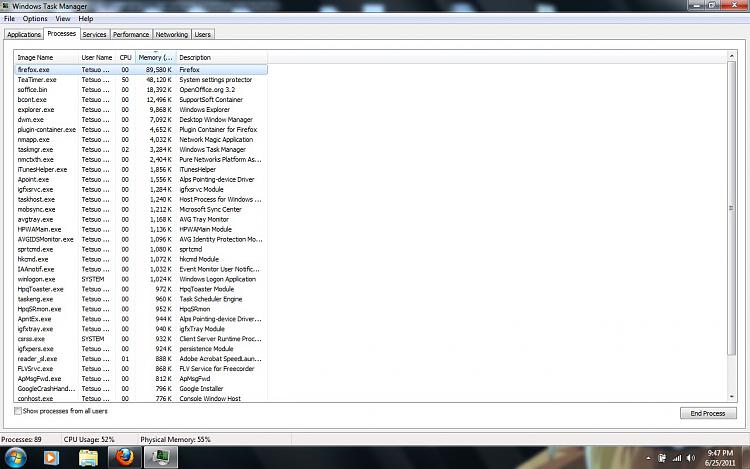Image resolution: width=750 pixels, height=469 pixels.
Task: Select the firefox.exe process row
Action: [x=141, y=70]
